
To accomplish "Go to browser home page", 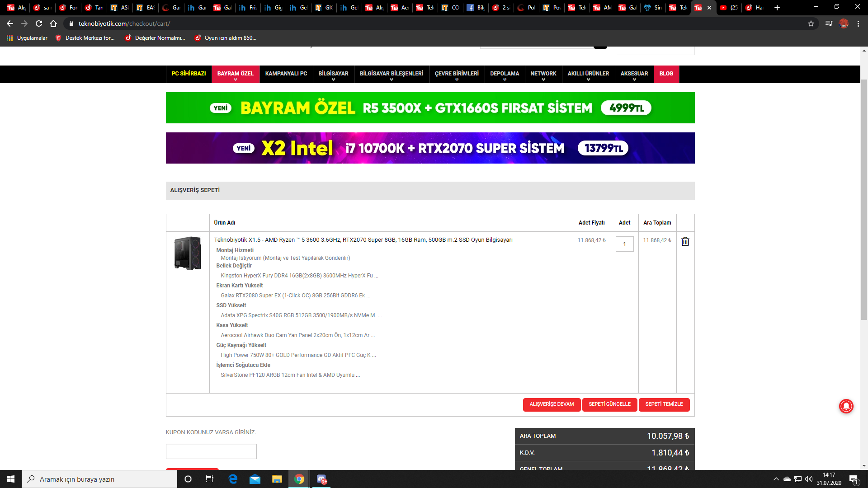I will coord(53,23).
